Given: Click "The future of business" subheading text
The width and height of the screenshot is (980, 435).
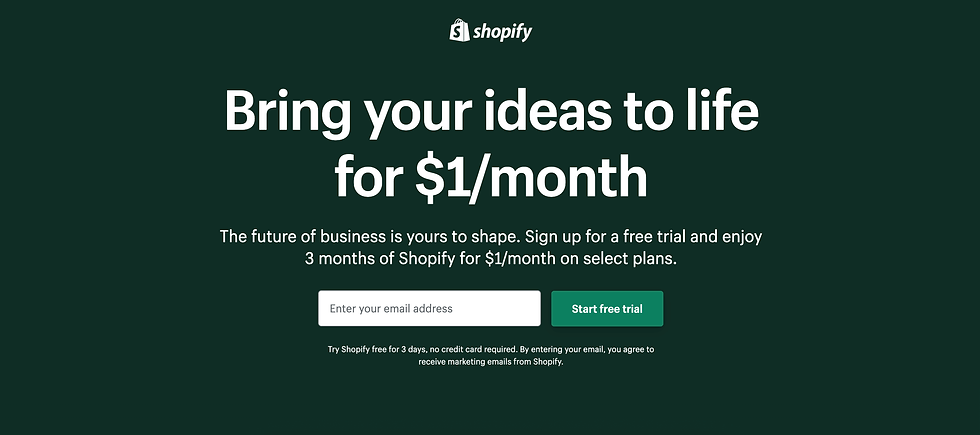Looking at the screenshot, I should (301, 237).
